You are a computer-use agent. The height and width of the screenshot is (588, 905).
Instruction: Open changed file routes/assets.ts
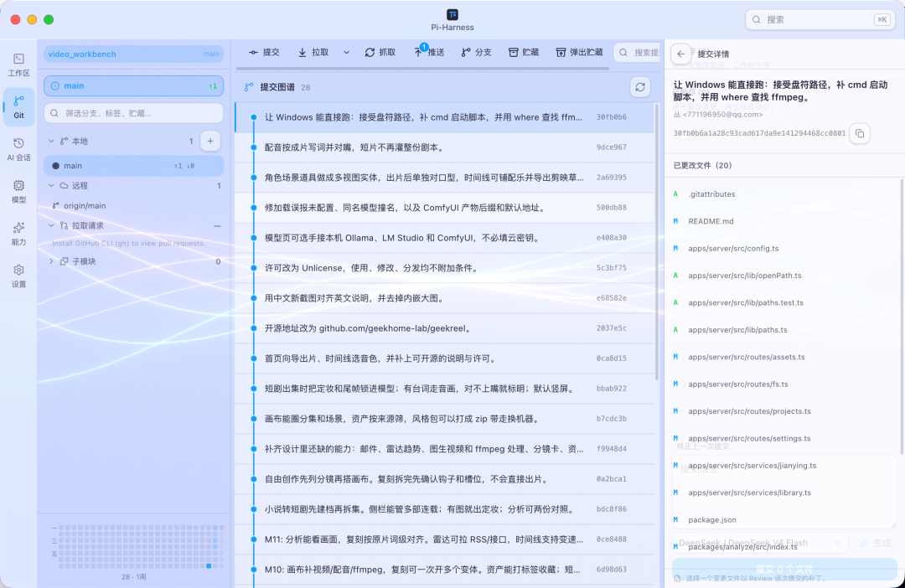782,357
